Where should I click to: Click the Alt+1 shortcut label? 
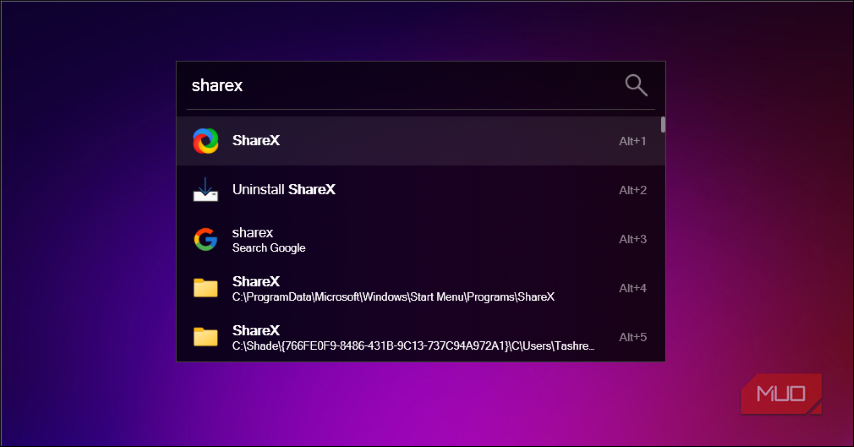pyautogui.click(x=632, y=141)
